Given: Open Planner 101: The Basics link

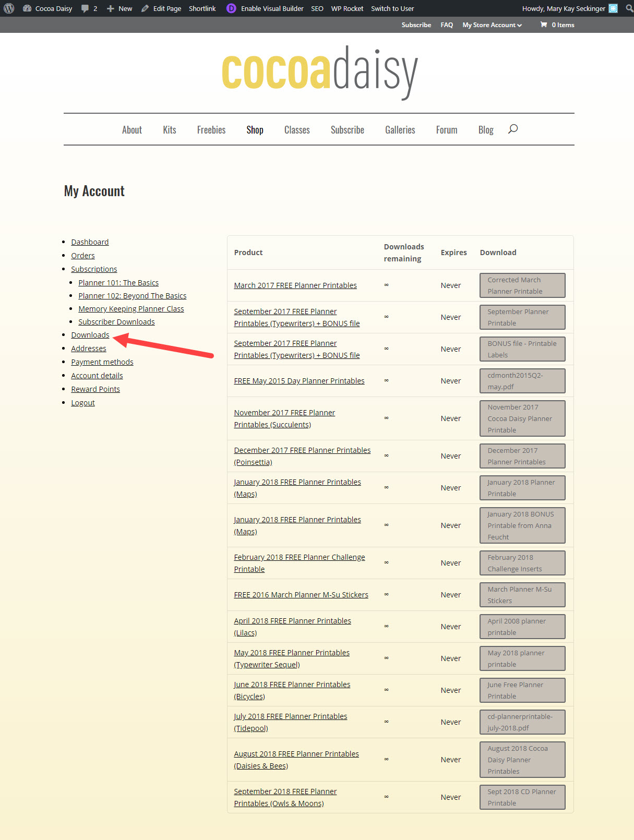Looking at the screenshot, I should tap(118, 283).
